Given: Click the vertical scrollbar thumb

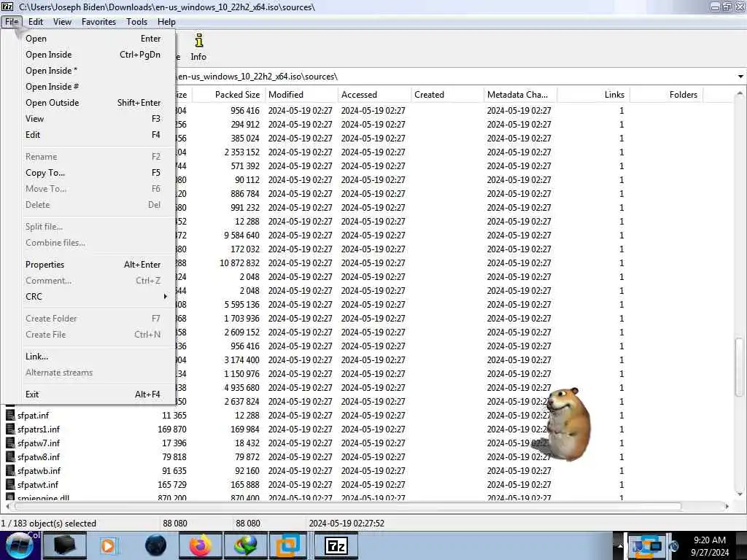Looking at the screenshot, I should [x=740, y=367].
